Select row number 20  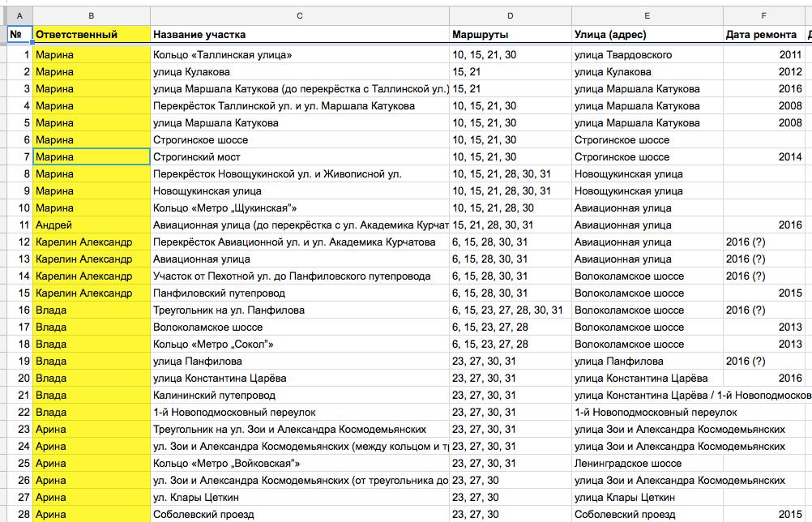click(x=19, y=378)
